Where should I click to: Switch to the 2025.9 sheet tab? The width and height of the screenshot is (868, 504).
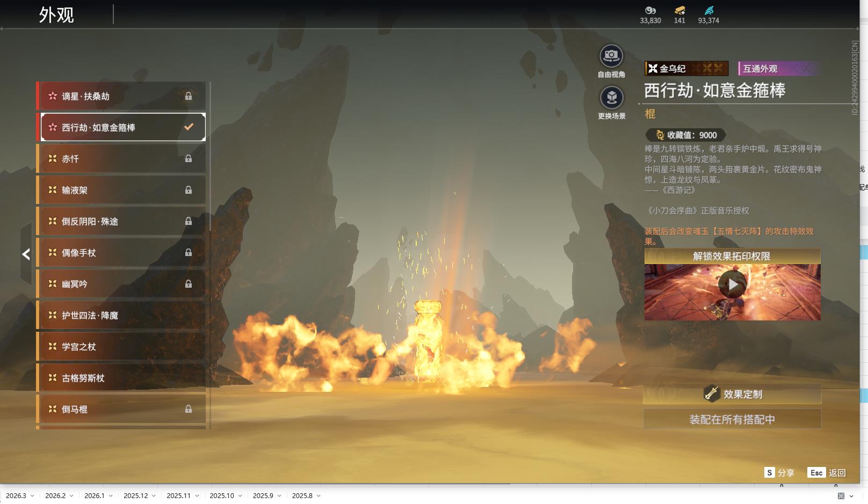tap(263, 496)
